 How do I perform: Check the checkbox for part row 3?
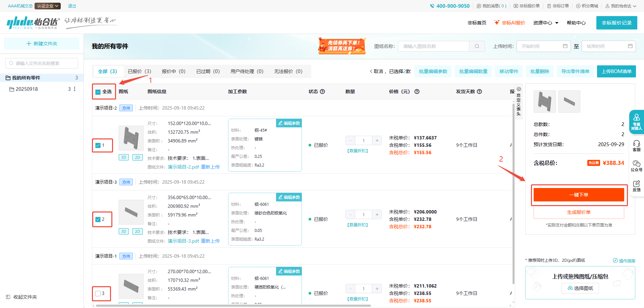point(98,294)
